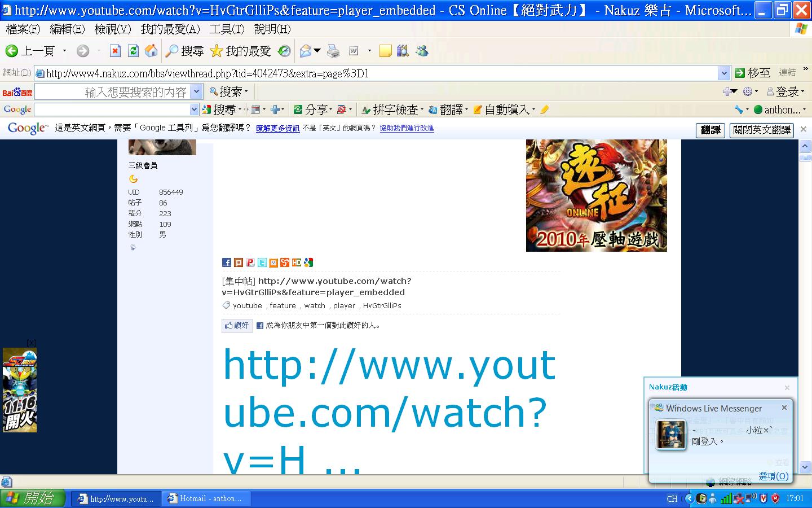This screenshot has height=508, width=812.
Task: Click the Windows 開始 Start button
Action: pos(32,498)
